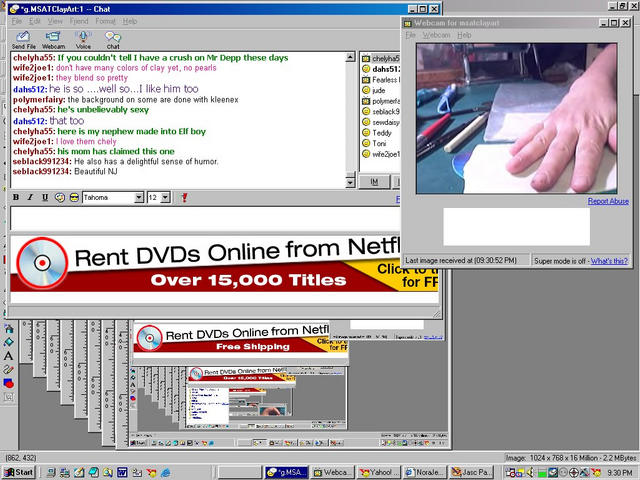The image size is (640, 480).
Task: Open the File menu in Webcam window
Action: 411,35
